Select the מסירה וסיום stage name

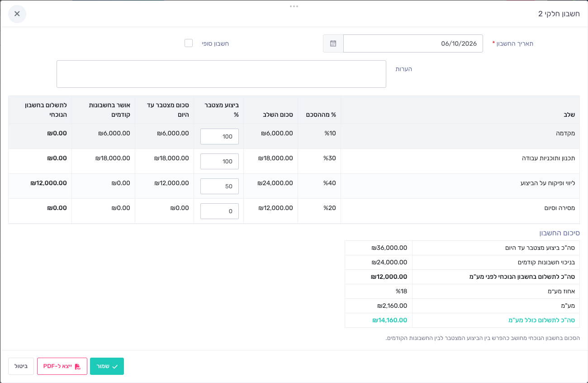[x=560, y=208]
